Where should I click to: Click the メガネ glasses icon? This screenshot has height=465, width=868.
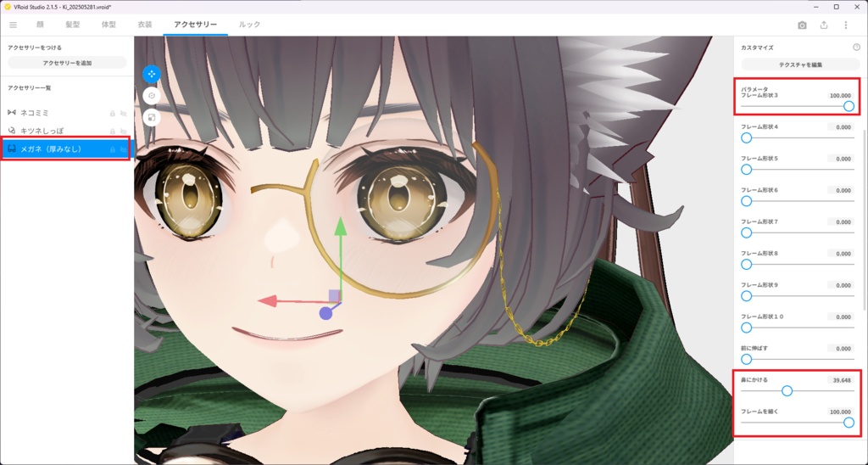point(12,149)
